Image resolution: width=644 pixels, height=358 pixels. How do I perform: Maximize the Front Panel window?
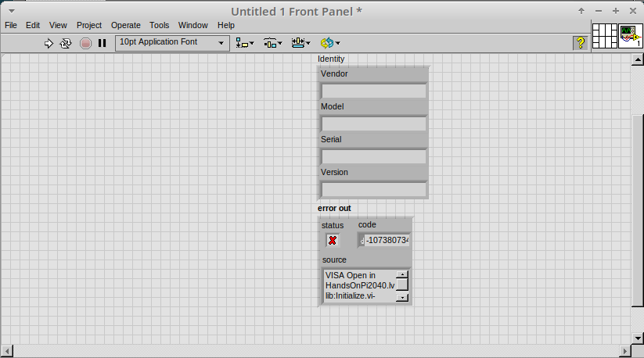click(616, 11)
